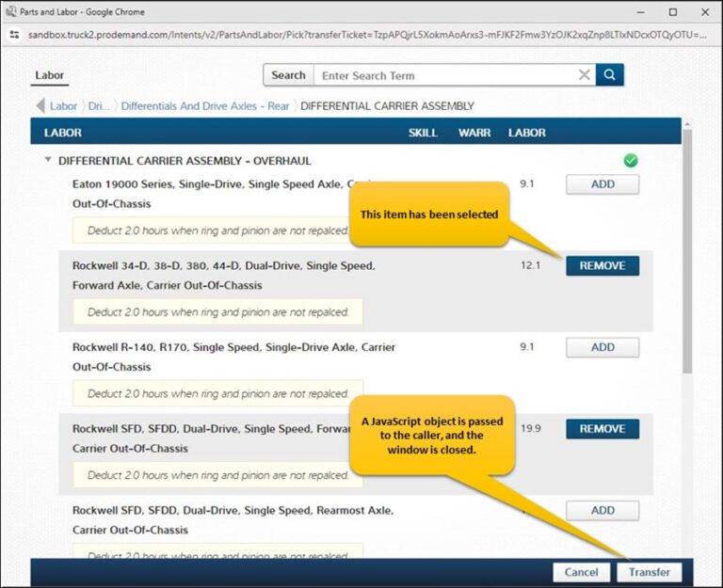Collapse the Differential Carrier Assembly - Overhaul group
Image resolution: width=723 pixels, height=588 pixels.
(x=48, y=161)
